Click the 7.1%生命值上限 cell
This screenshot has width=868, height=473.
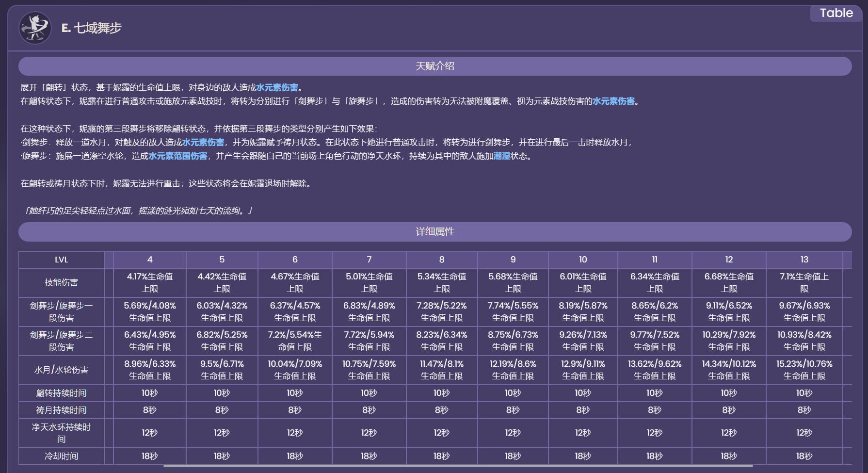pyautogui.click(x=804, y=283)
